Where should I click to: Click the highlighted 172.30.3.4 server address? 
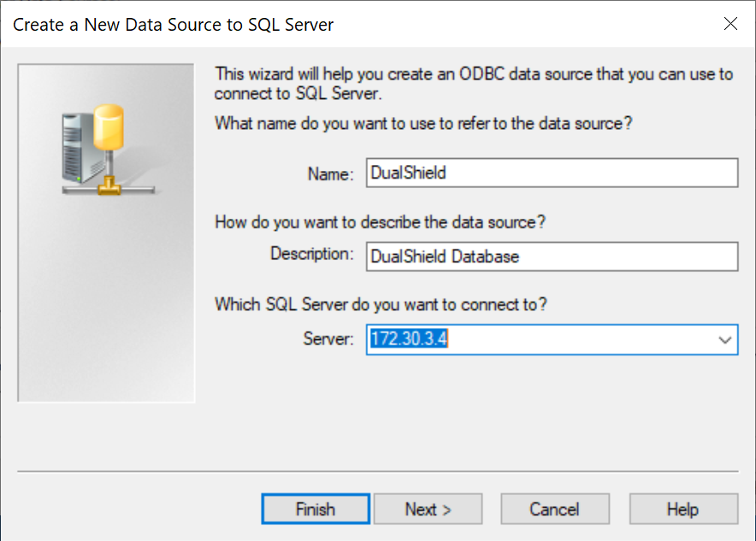click(410, 339)
